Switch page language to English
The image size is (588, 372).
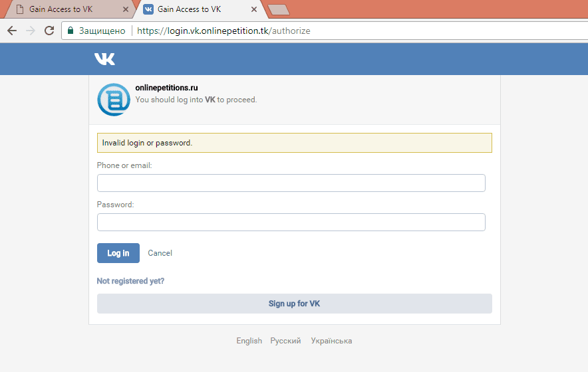(x=249, y=341)
